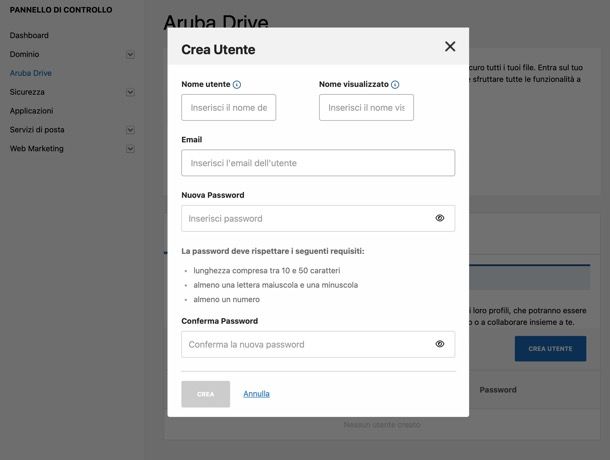Screen dimensions: 610x460
Task: Expand the Web Marketing chevron
Action: coord(130,149)
